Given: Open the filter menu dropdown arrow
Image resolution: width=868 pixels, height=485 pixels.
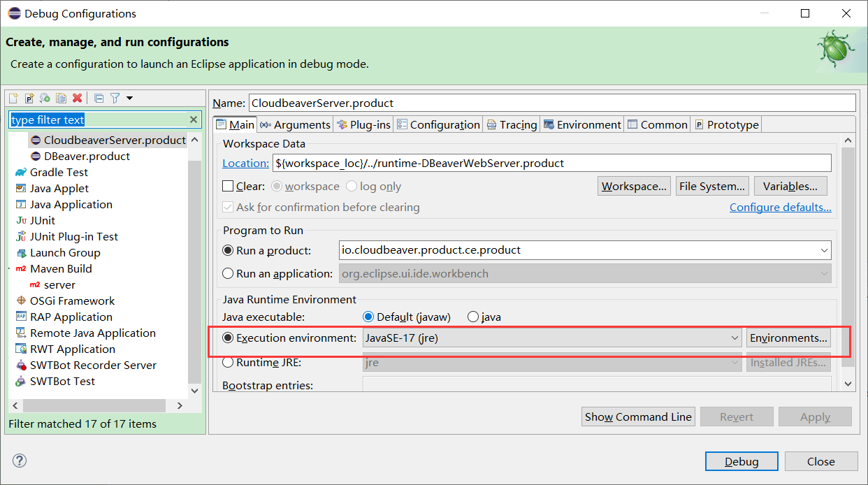Looking at the screenshot, I should (130, 98).
